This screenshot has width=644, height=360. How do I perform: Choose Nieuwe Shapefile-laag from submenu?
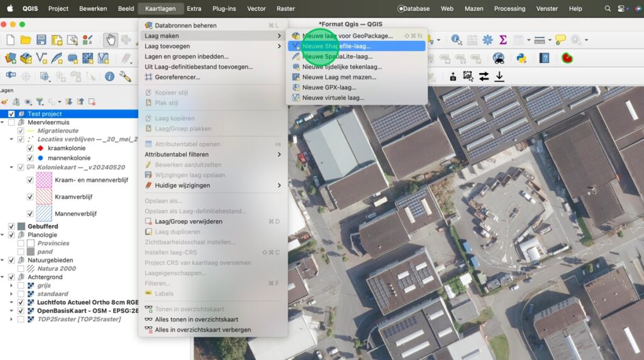click(x=336, y=46)
